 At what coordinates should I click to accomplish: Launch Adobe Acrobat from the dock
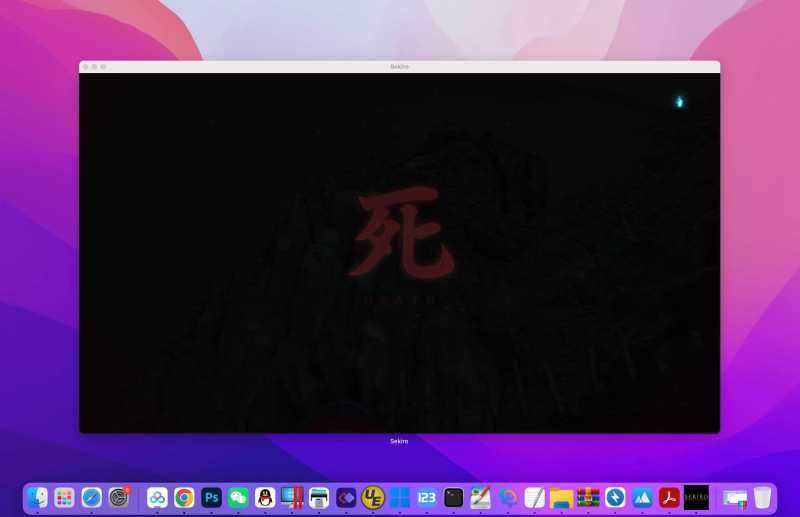(x=669, y=498)
